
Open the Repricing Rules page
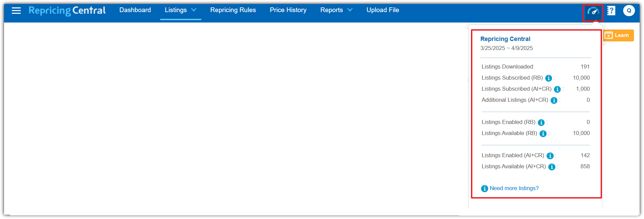(x=233, y=10)
